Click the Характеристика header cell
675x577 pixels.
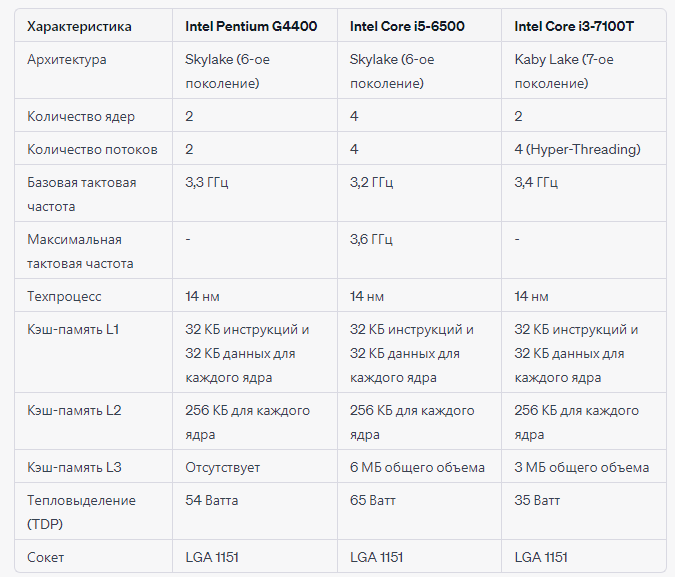click(x=79, y=26)
